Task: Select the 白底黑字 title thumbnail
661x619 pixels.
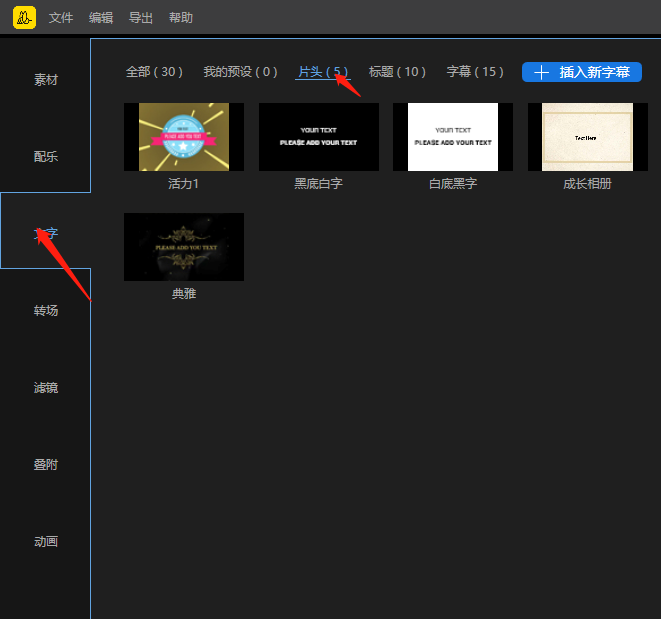Action: [453, 137]
